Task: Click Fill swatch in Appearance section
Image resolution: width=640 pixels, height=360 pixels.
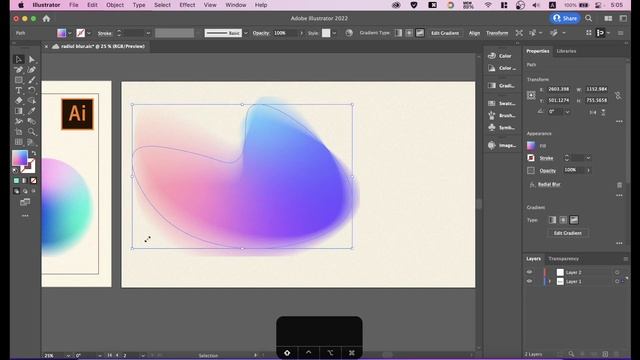Action: tap(531, 146)
